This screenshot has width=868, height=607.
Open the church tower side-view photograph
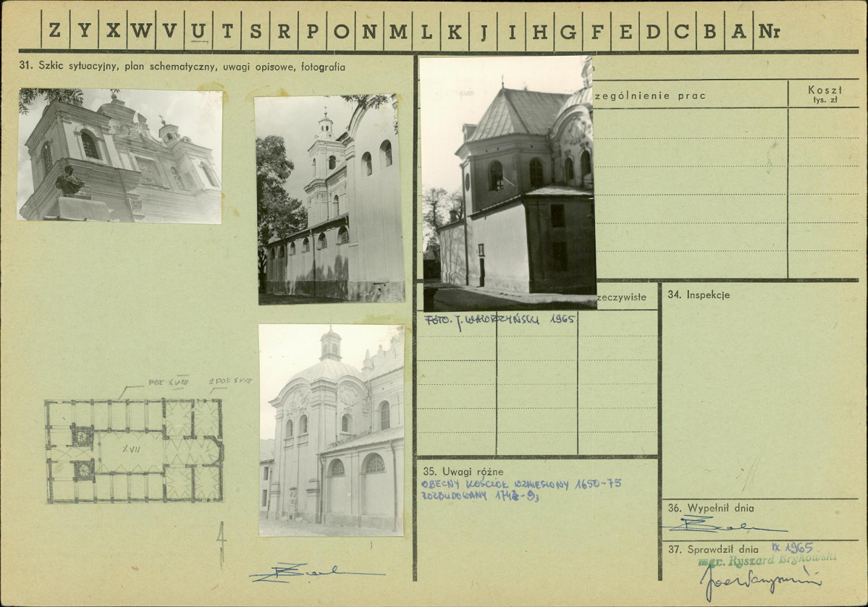330,199
